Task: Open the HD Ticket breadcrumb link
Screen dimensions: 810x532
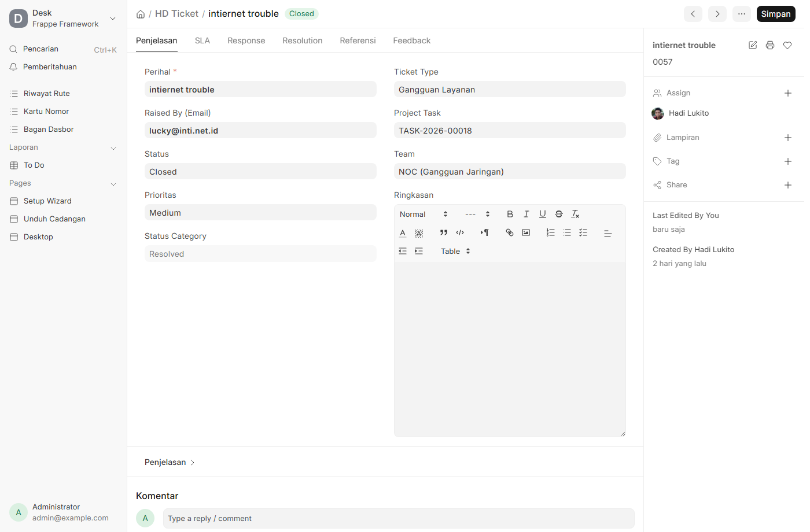Action: [x=176, y=13]
